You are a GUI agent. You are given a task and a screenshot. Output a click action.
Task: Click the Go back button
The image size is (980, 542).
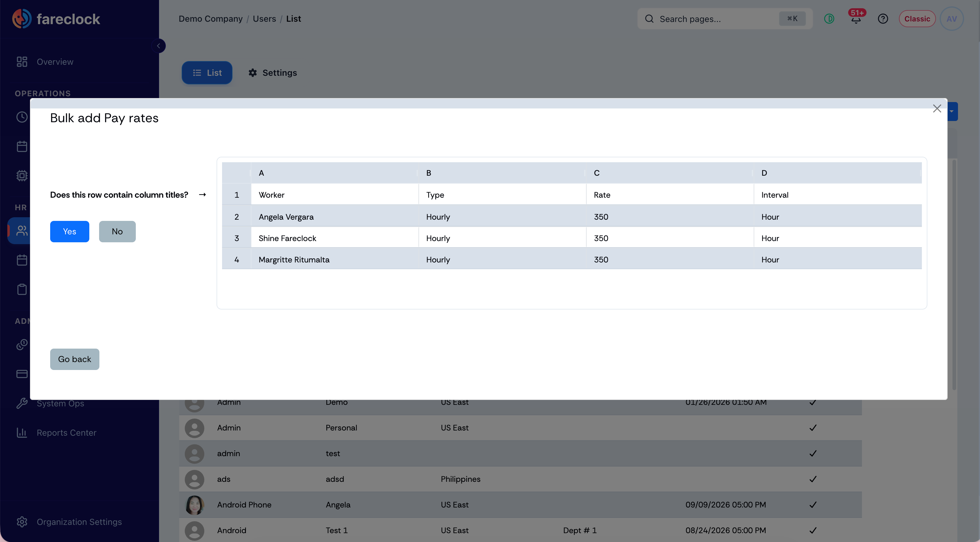[75, 359]
